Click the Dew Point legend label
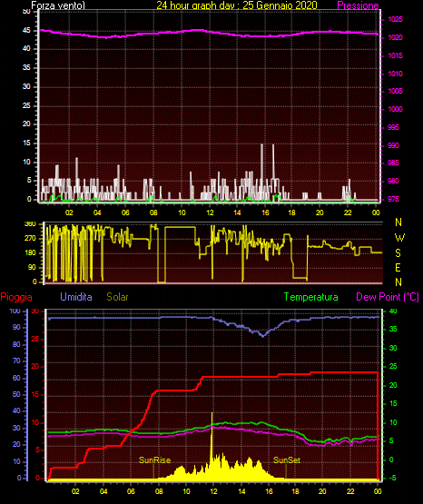 tap(388, 297)
